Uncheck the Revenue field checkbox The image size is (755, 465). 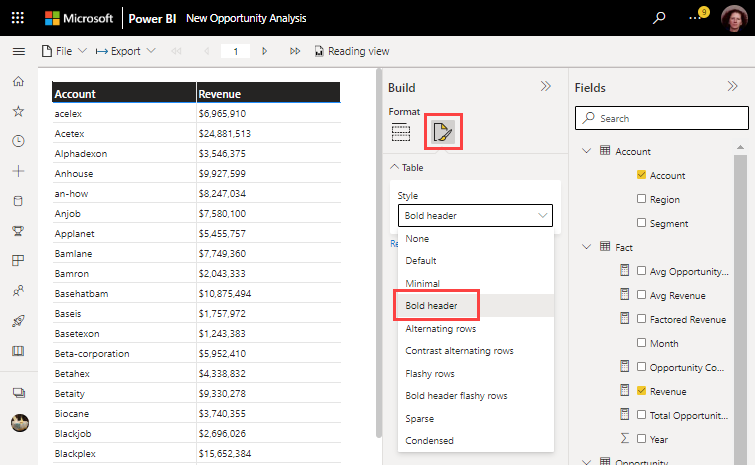coord(641,390)
